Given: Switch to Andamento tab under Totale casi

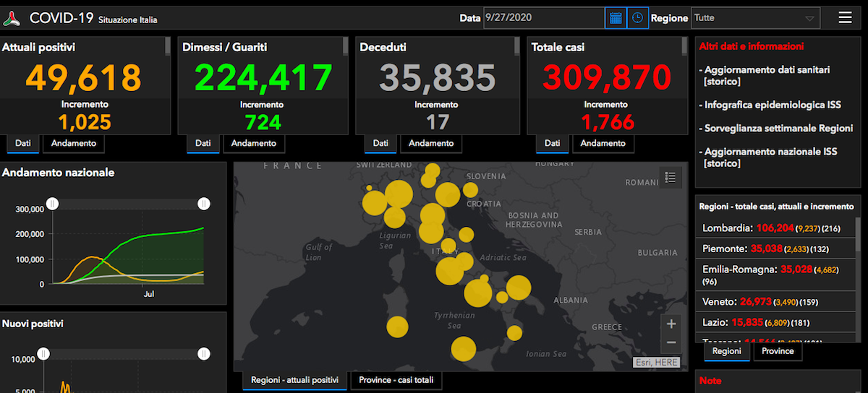Looking at the screenshot, I should coord(603,144).
